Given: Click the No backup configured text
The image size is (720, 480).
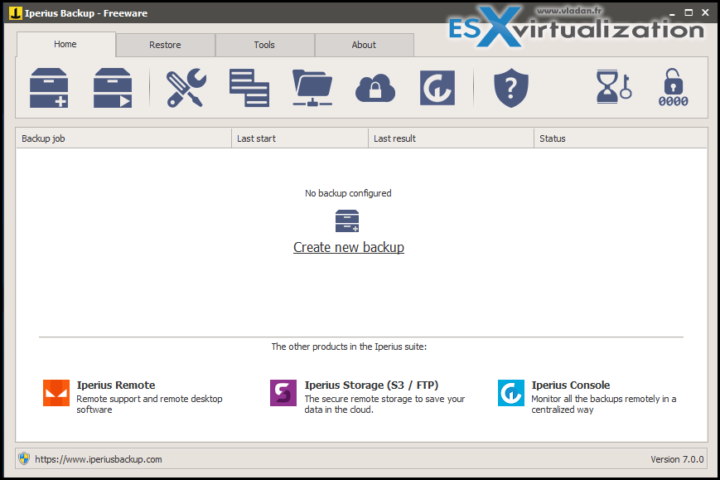Looking at the screenshot, I should click(x=348, y=193).
